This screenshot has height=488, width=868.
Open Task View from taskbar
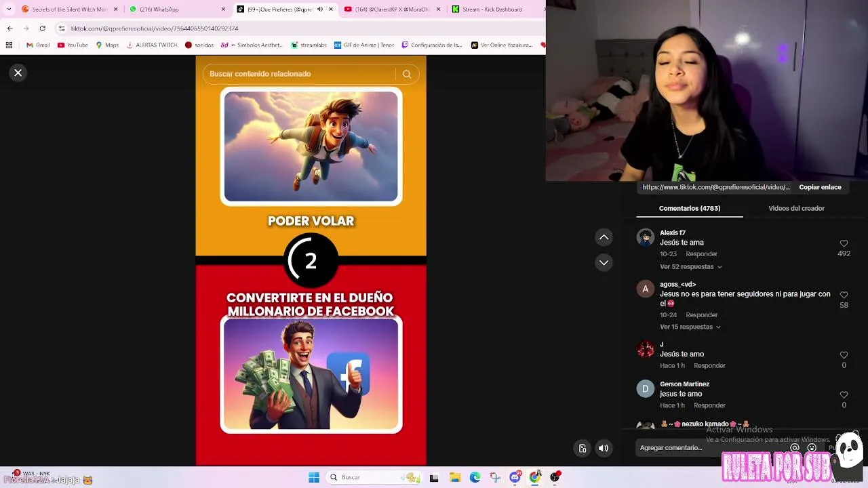(434, 477)
